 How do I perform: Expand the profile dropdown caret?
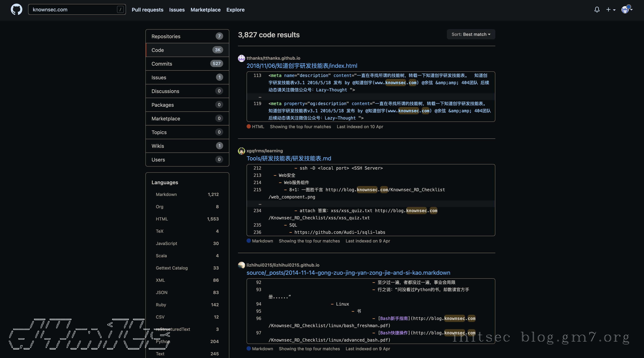632,10
